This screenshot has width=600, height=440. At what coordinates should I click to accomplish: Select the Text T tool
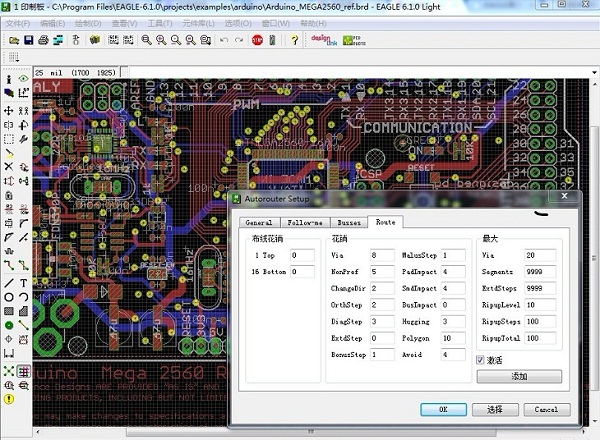point(24,283)
